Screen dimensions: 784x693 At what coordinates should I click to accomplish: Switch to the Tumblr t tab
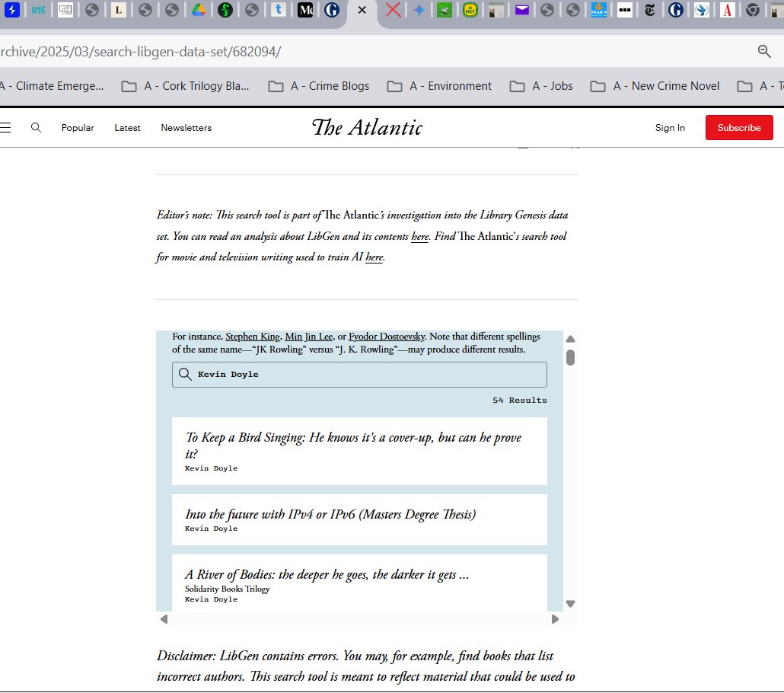(x=279, y=9)
